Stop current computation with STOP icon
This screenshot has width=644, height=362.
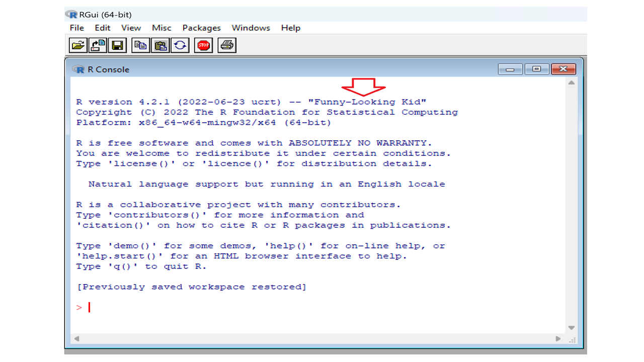click(x=204, y=46)
